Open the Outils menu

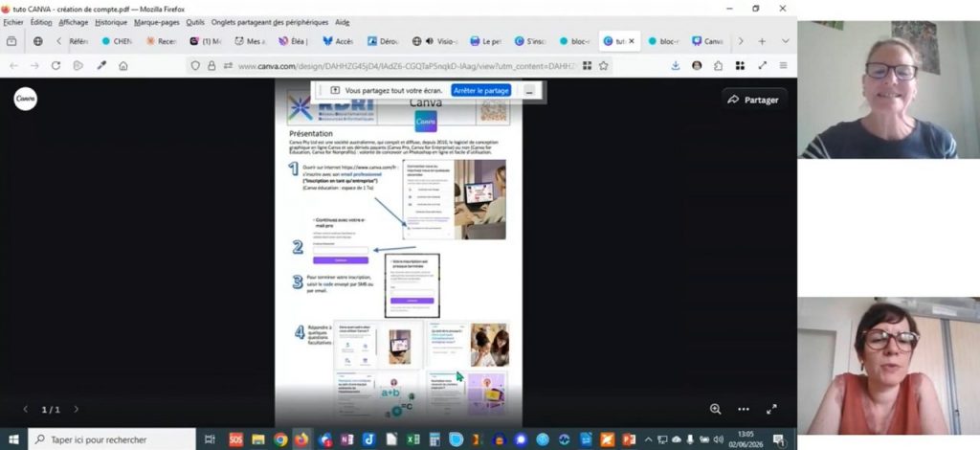click(x=195, y=22)
